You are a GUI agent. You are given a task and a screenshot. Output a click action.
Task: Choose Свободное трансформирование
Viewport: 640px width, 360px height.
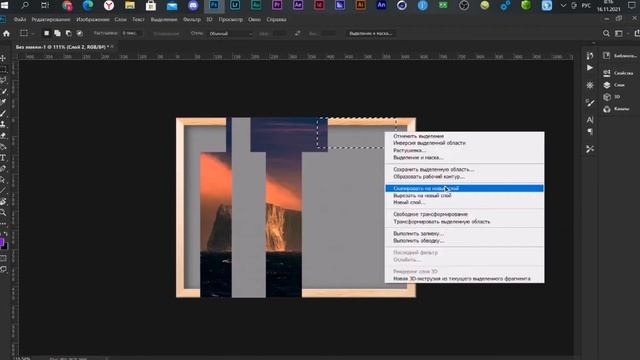pyautogui.click(x=464, y=214)
